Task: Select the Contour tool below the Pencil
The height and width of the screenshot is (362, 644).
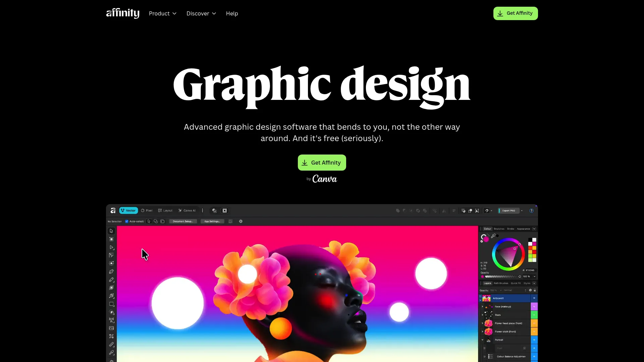Action: tap(111, 288)
